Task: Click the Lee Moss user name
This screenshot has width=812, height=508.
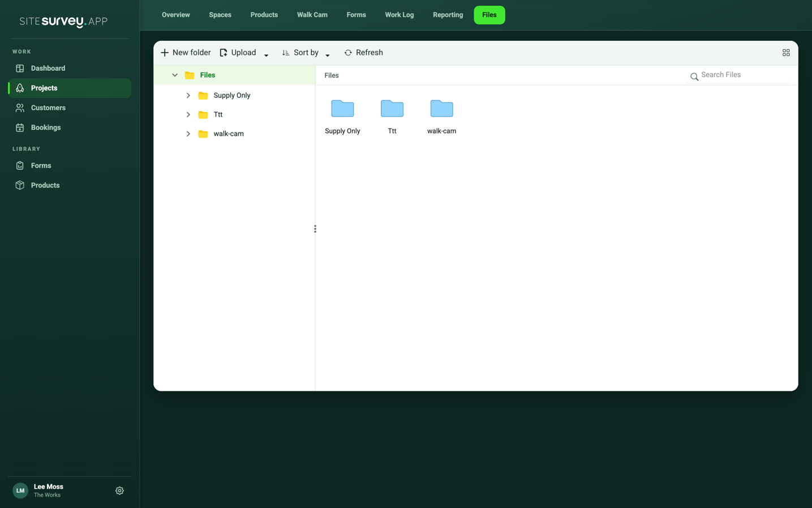Action: 49,487
